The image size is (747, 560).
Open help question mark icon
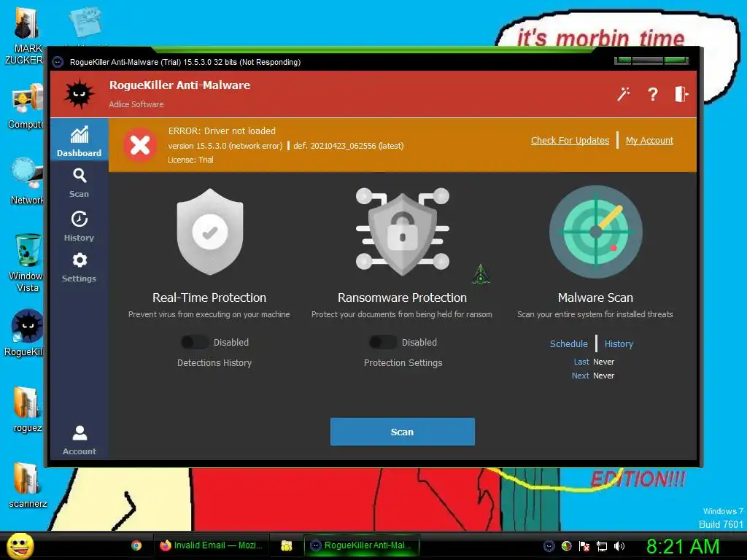(653, 94)
